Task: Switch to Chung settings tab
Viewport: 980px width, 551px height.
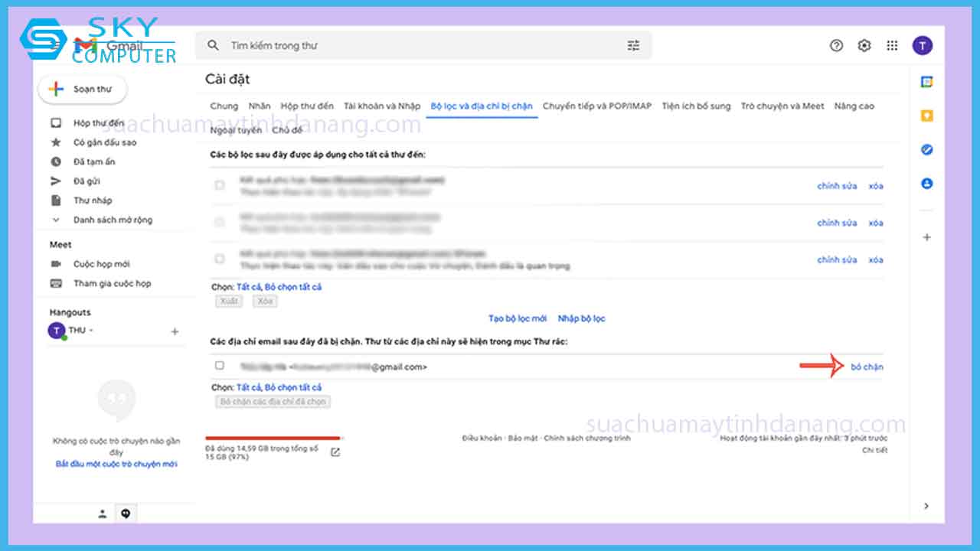Action: pos(224,106)
